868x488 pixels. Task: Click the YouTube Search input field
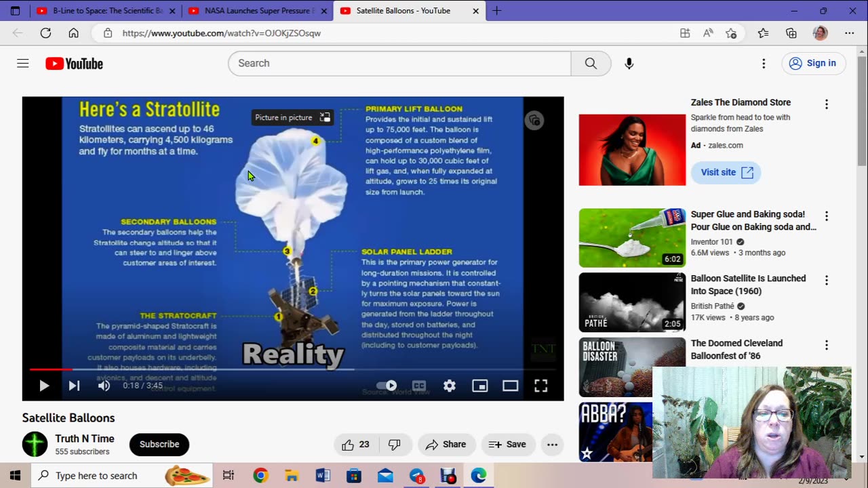point(400,63)
